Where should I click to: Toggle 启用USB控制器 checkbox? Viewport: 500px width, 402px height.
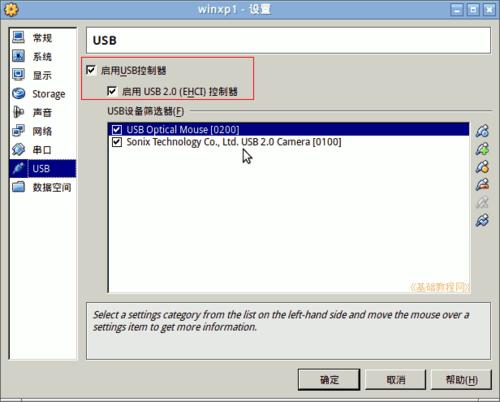(x=91, y=70)
